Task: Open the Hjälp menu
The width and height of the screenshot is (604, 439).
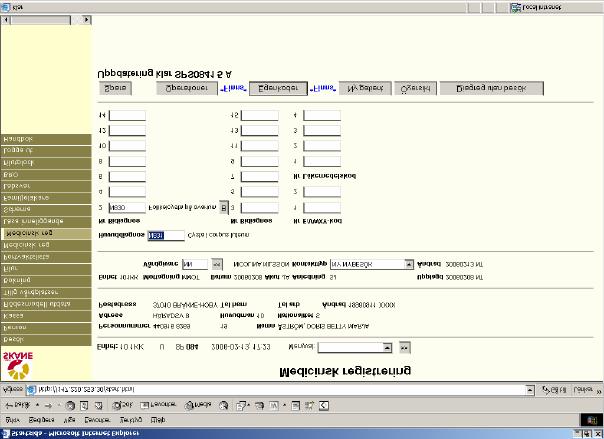Action: 158,420
